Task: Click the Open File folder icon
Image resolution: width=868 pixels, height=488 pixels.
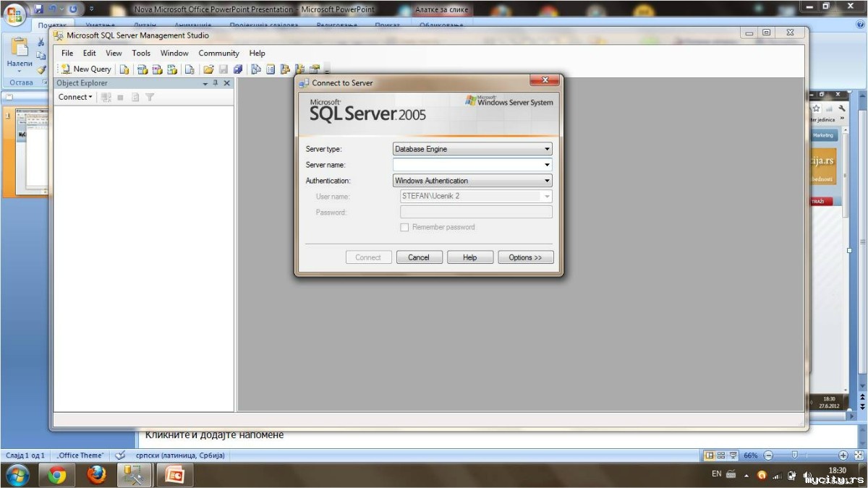Action: click(x=208, y=69)
